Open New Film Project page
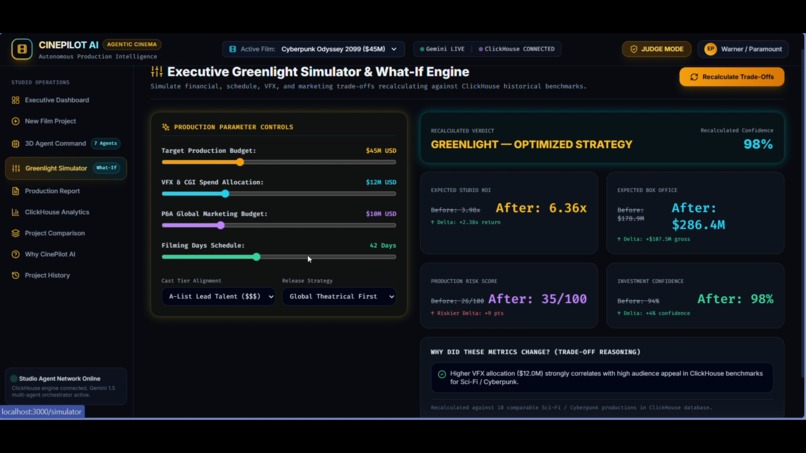The width and height of the screenshot is (806, 453). (50, 121)
